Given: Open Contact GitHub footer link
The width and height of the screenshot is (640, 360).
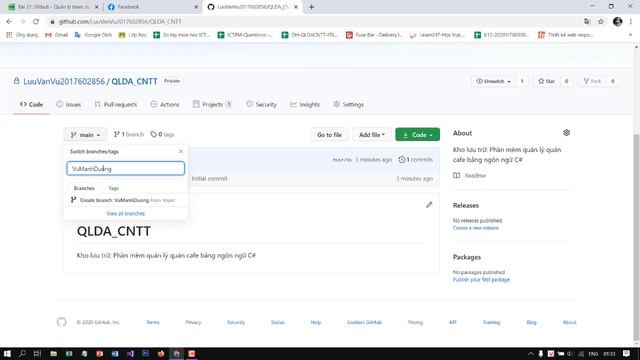Looking at the screenshot, I should (364, 322).
